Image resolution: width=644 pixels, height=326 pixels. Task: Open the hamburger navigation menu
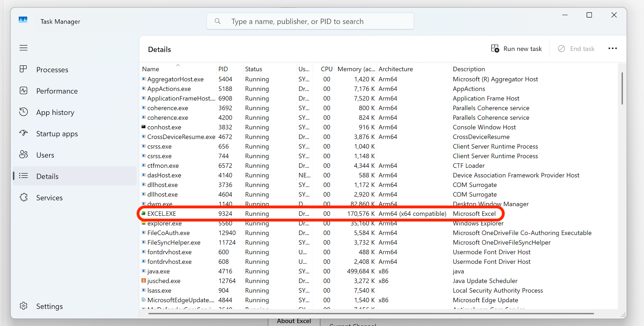[x=23, y=48]
